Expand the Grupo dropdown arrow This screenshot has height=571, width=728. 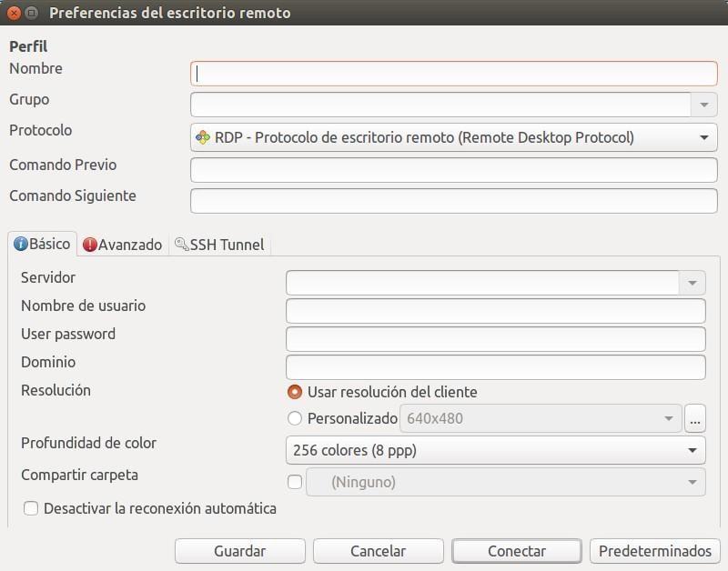[703, 105]
